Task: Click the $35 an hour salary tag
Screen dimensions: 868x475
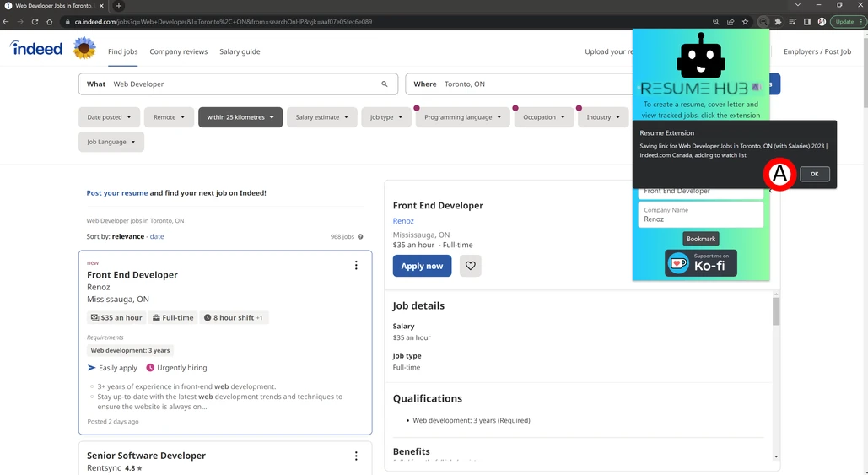Action: (x=116, y=318)
